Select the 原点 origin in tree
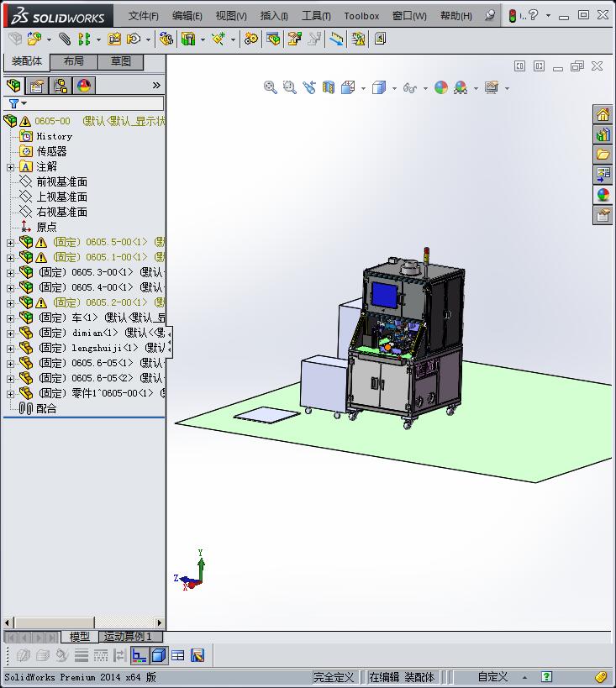The width and height of the screenshot is (616, 688). pos(46,227)
